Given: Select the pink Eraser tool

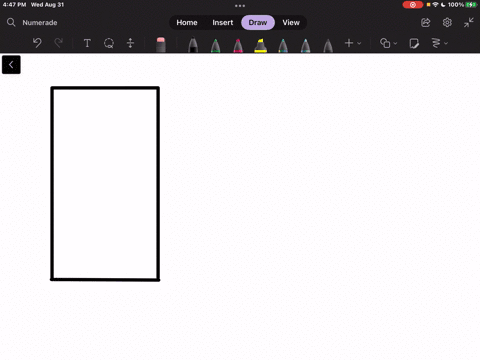Looking at the screenshot, I should click(161, 44).
